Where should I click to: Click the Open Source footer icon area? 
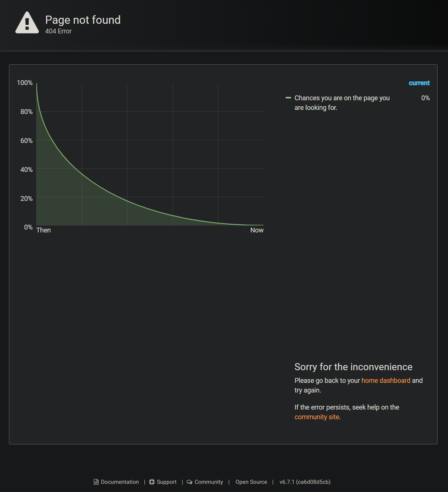coord(251,482)
